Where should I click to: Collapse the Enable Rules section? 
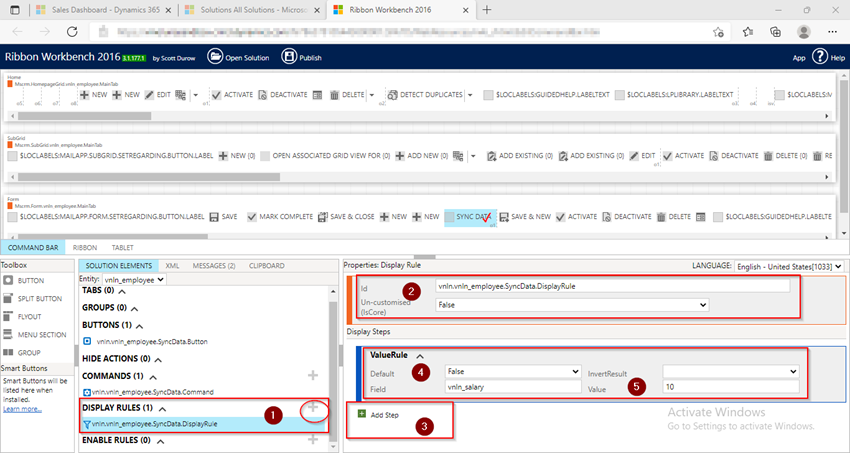[160, 441]
